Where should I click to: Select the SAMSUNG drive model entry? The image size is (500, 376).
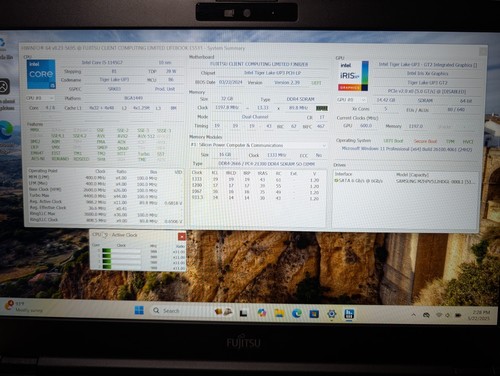436,181
